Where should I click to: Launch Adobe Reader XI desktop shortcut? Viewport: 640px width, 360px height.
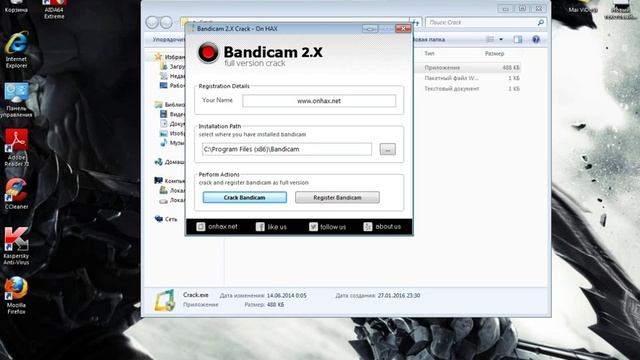[16, 148]
